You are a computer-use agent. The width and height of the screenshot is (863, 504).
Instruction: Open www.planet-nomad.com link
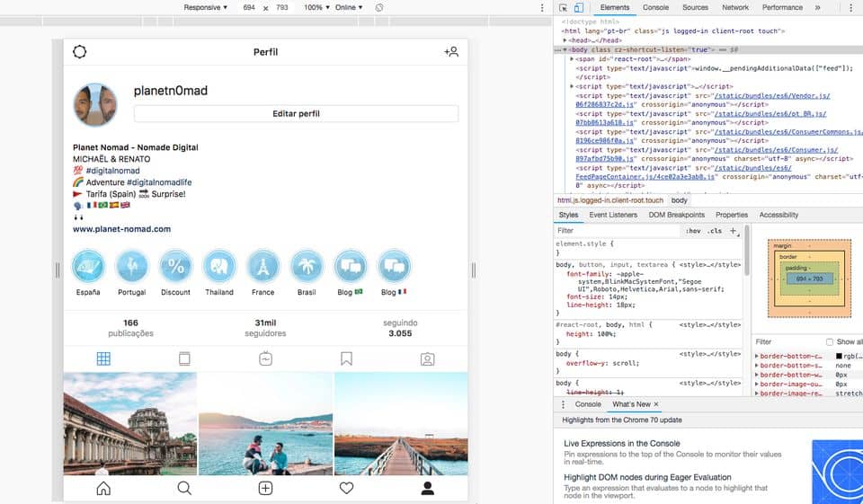pyautogui.click(x=121, y=229)
